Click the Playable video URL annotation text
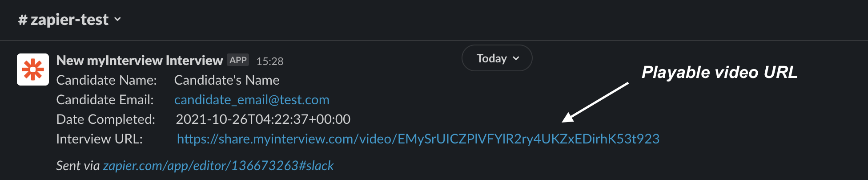The image size is (868, 180). (719, 72)
